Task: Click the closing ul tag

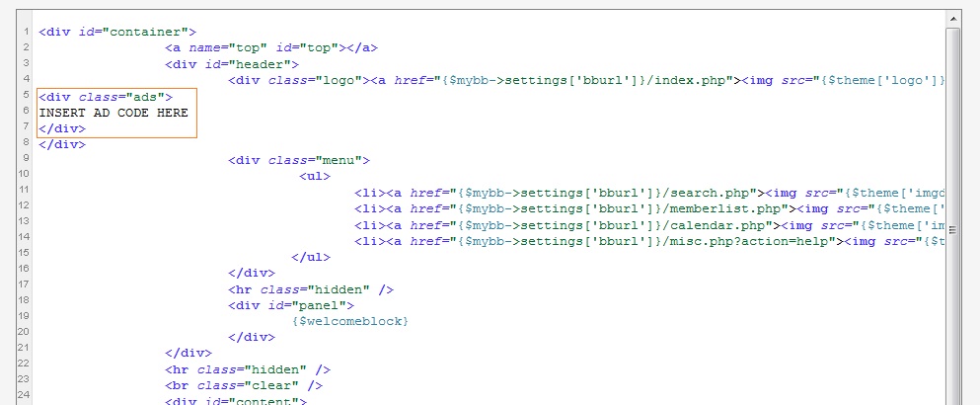Action: click(311, 257)
